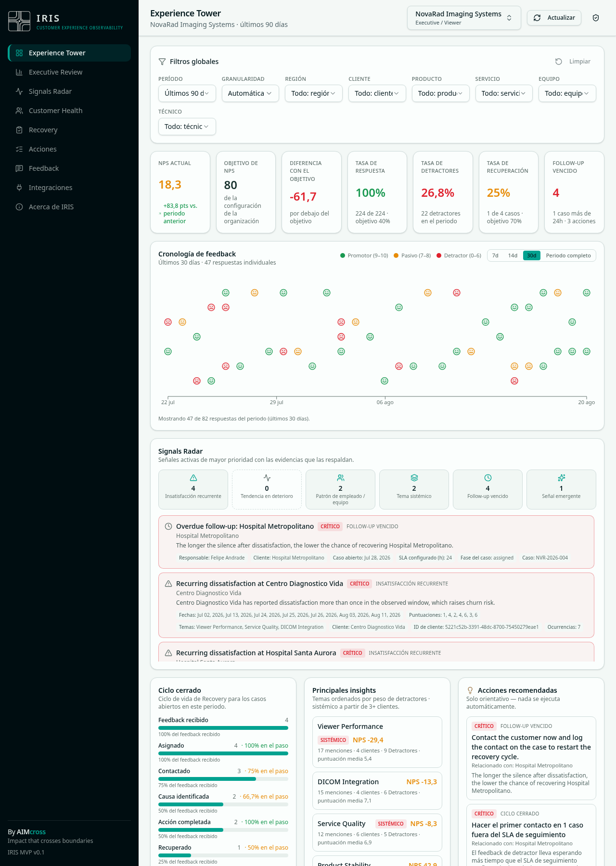The width and height of the screenshot is (616, 866).
Task: Click the IRIS logo icon
Action: pos(19,21)
